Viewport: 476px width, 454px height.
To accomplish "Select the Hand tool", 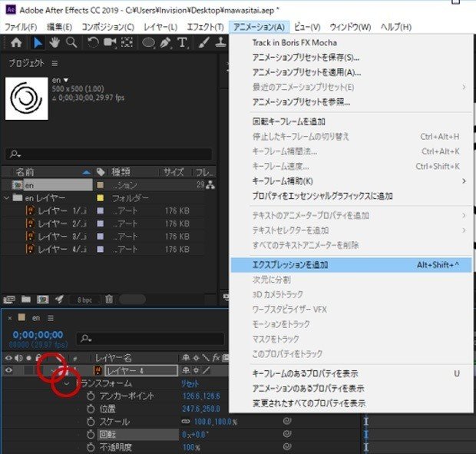I will [x=55, y=42].
